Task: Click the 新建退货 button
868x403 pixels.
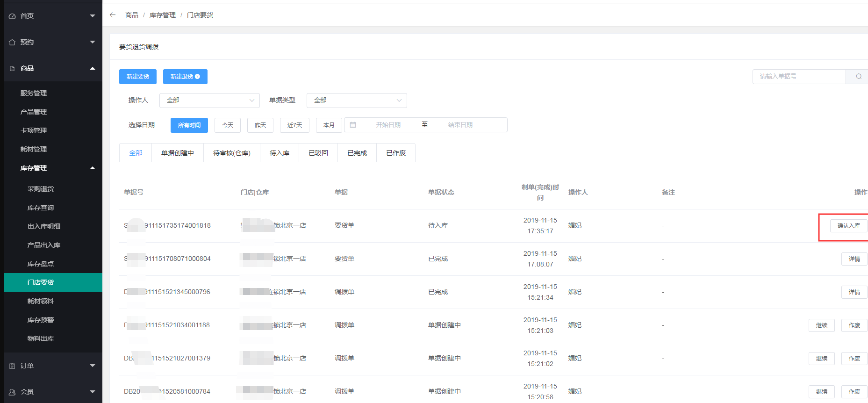Action: pos(185,77)
